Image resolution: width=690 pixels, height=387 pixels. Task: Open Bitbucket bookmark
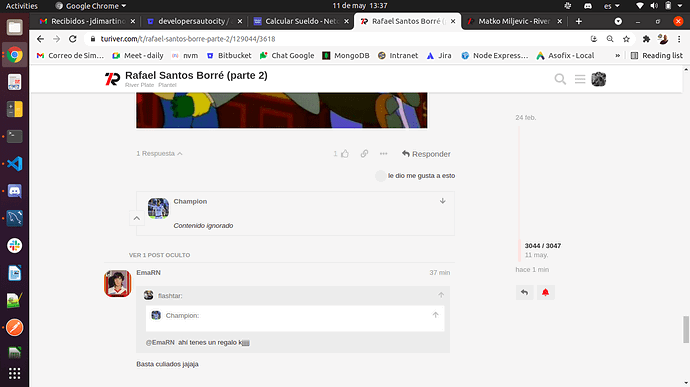[x=229, y=55]
